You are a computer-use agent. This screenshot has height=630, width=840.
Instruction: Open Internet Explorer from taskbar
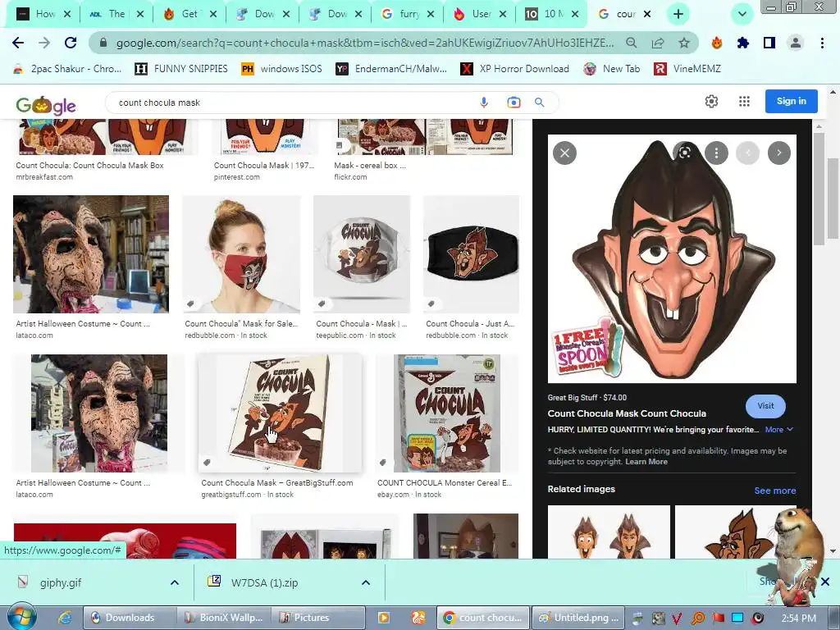[x=65, y=618]
